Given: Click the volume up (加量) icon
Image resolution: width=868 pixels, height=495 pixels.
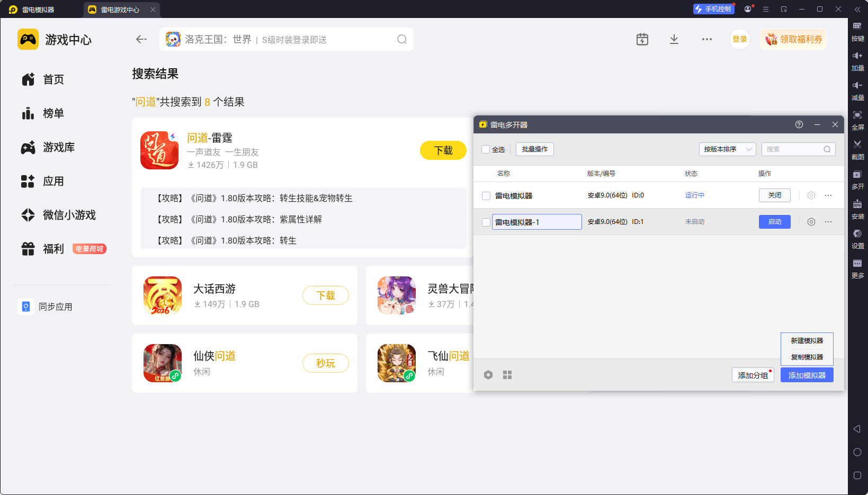Looking at the screenshot, I should tap(857, 56).
